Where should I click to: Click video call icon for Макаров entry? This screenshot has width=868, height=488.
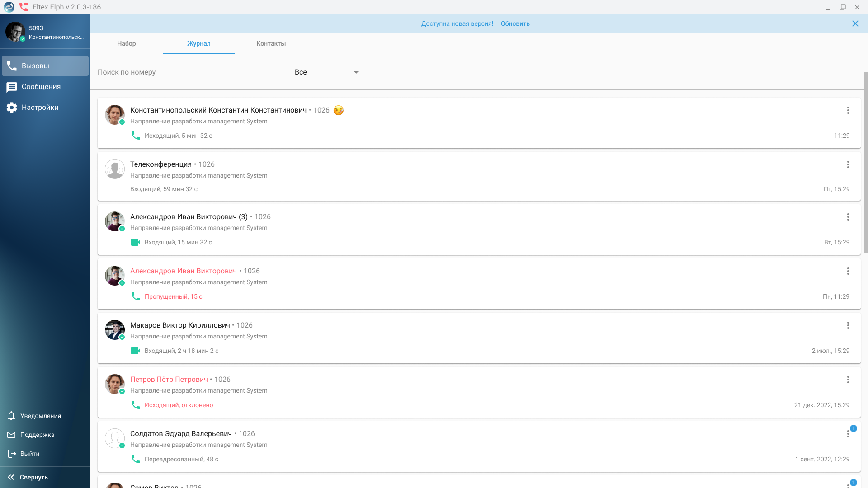click(x=135, y=351)
